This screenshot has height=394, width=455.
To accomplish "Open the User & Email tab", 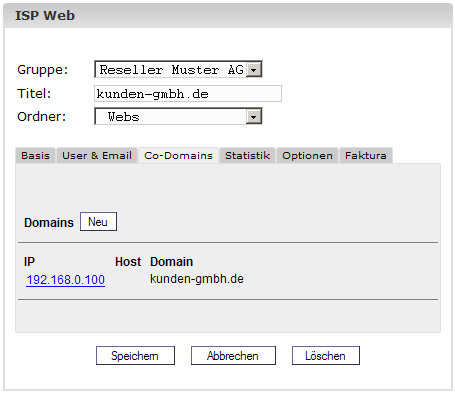I will pos(97,156).
